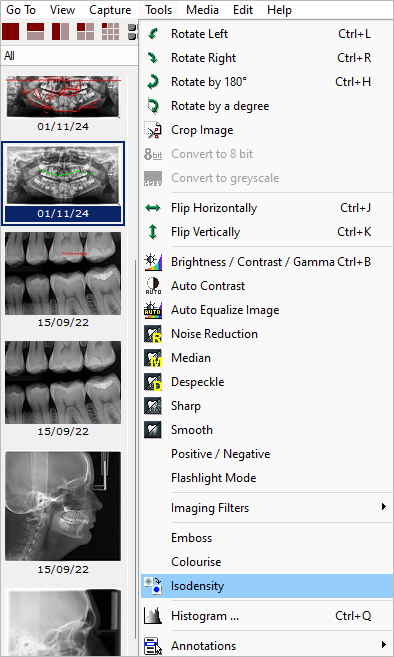Click the Median filter icon
Image resolution: width=394 pixels, height=657 pixels.
click(x=153, y=358)
